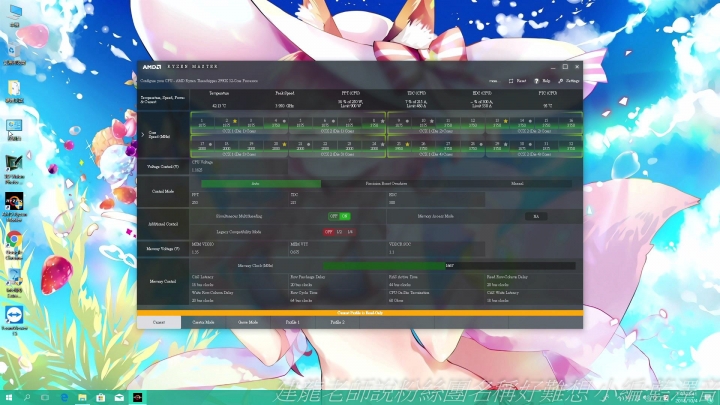
Task: Click the CAS Latency timing field
Action: tap(239, 285)
